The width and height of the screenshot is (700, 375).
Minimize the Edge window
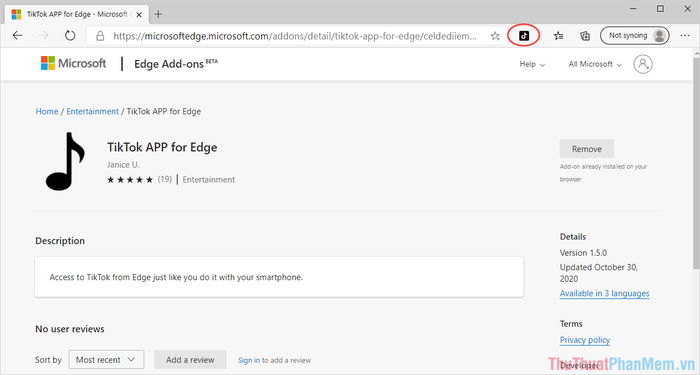(x=633, y=9)
